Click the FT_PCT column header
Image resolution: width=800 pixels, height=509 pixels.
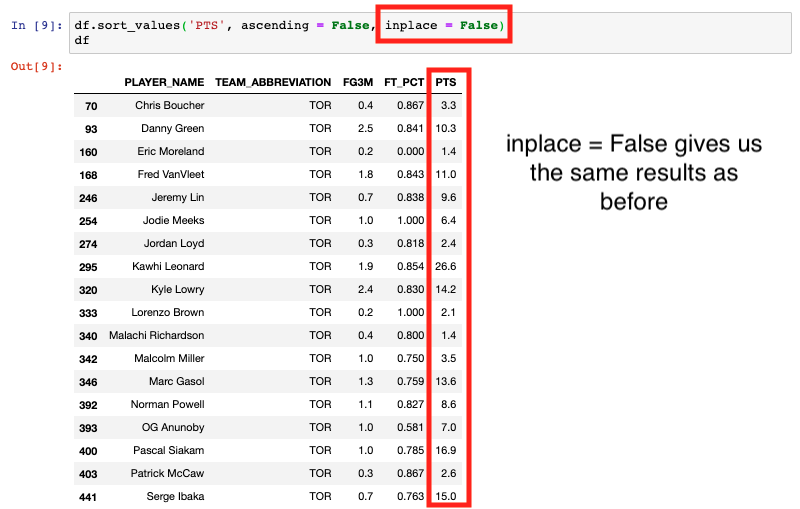point(404,82)
